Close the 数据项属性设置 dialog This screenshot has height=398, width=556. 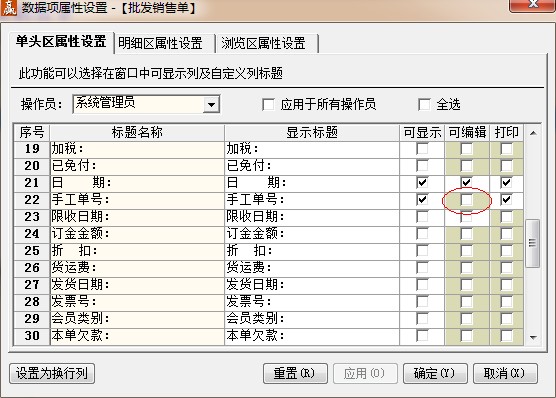(x=532, y=5)
